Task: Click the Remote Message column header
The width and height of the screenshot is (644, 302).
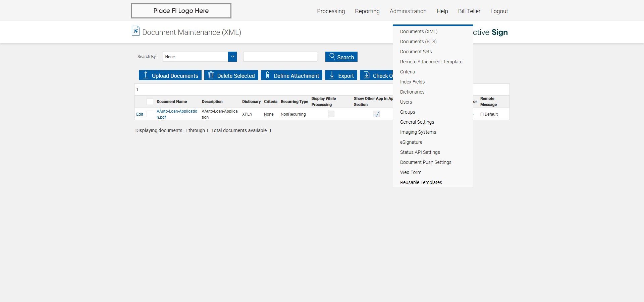Action: pyautogui.click(x=488, y=102)
